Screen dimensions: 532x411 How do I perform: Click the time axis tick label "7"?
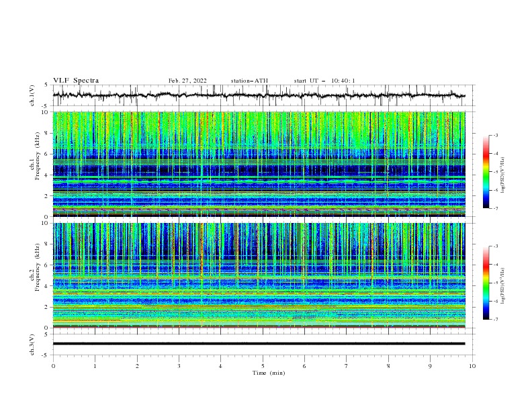(x=347, y=366)
